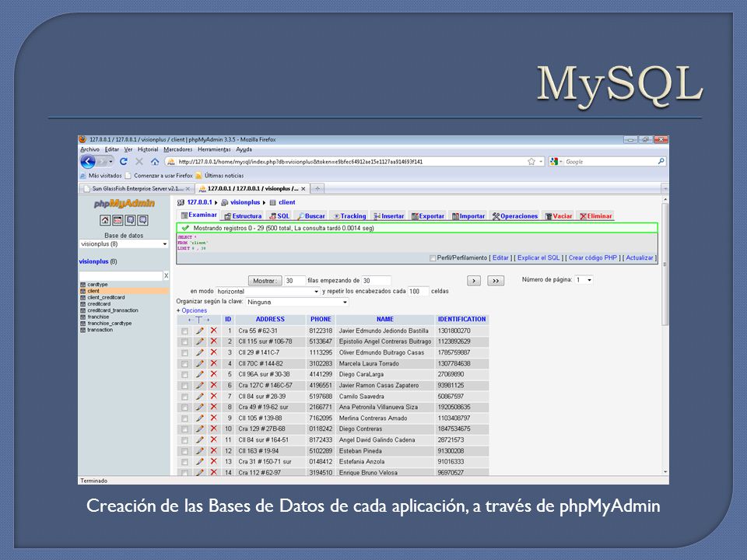
Task: Click the Crear código PHP link
Action: point(593,258)
